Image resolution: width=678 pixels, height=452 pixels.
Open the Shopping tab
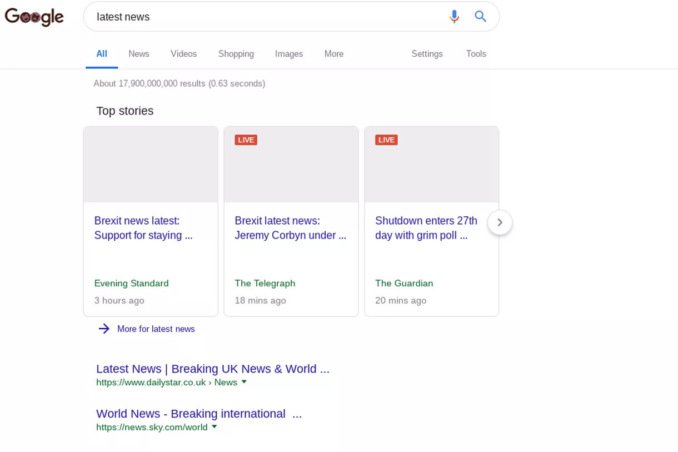point(236,54)
